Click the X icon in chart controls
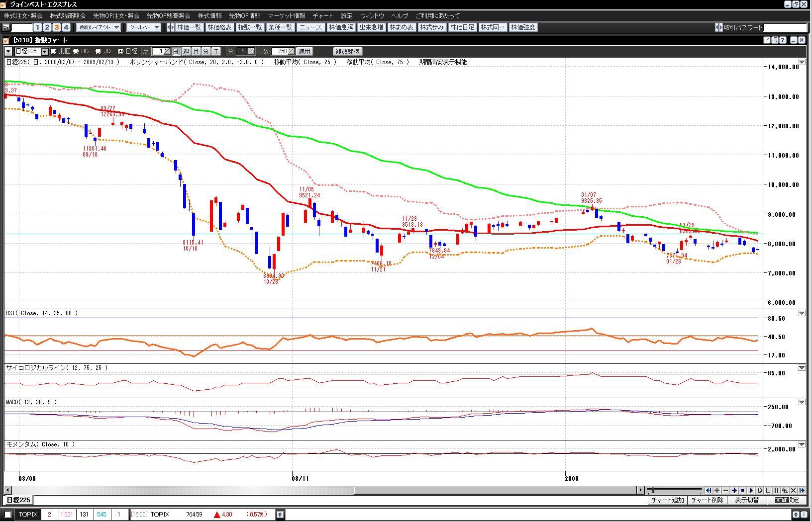Image resolution: width=812 pixels, height=522 pixels. coord(793,490)
